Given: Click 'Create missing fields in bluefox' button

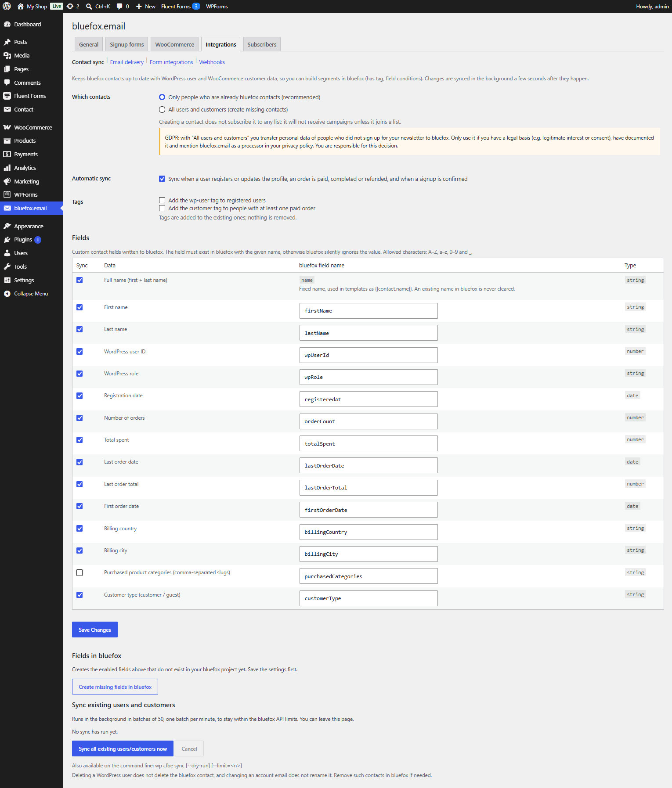Looking at the screenshot, I should (115, 687).
